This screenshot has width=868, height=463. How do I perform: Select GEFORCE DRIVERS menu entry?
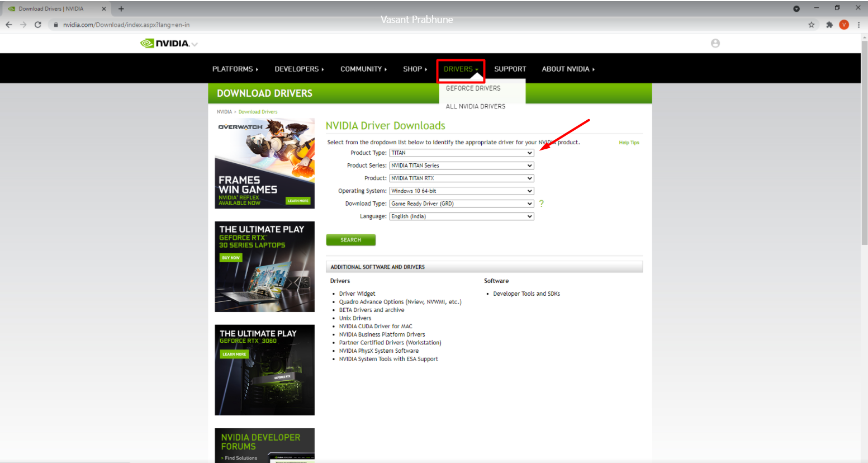tap(473, 88)
